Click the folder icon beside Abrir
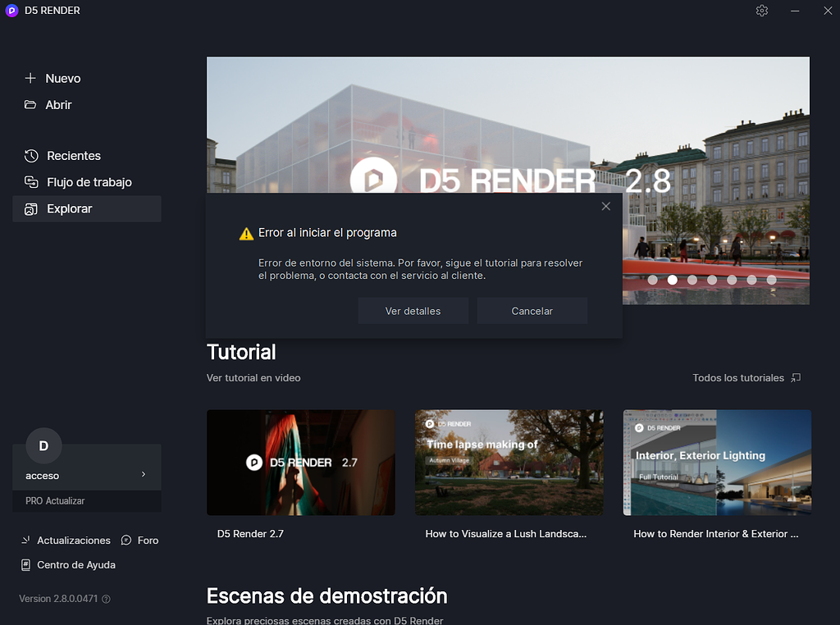Image resolution: width=840 pixels, height=625 pixels. pyautogui.click(x=30, y=104)
